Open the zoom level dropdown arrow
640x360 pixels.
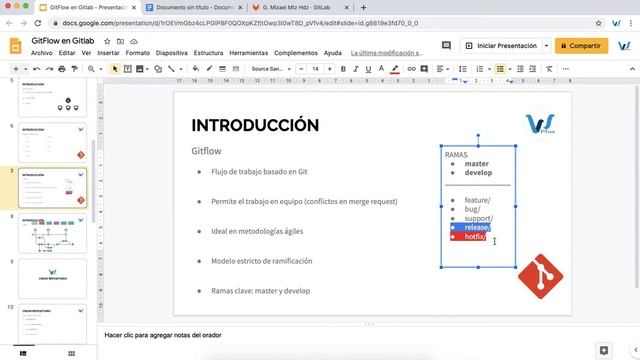(x=101, y=69)
